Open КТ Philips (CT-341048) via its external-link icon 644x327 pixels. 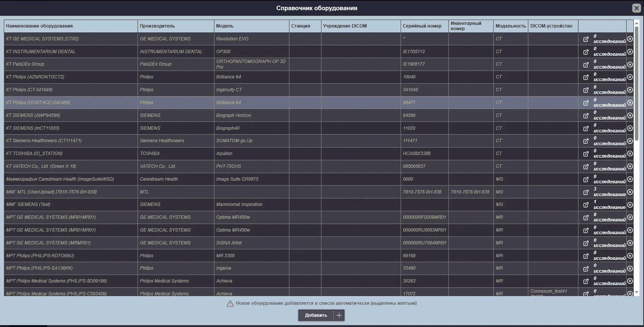pos(586,90)
